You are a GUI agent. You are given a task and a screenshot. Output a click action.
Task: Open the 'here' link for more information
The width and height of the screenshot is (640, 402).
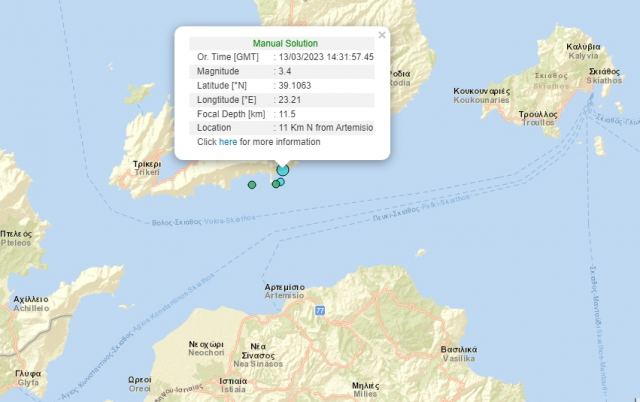coord(228,142)
